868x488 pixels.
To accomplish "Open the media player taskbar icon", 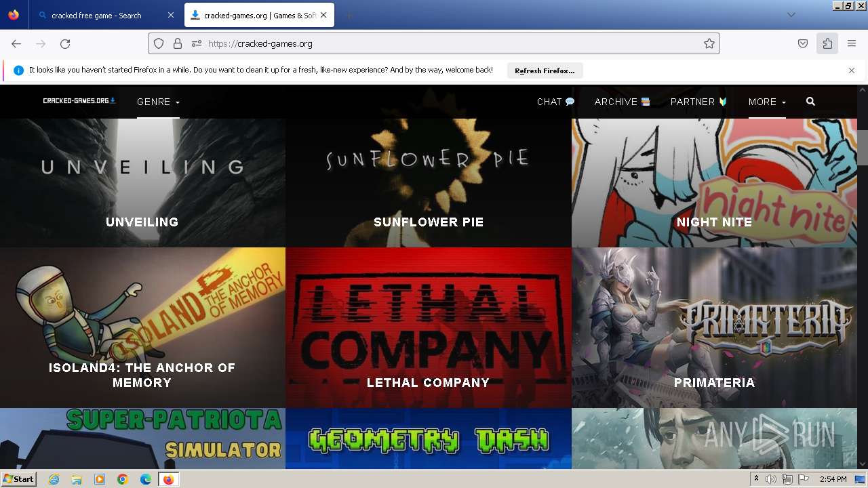I will [x=100, y=479].
